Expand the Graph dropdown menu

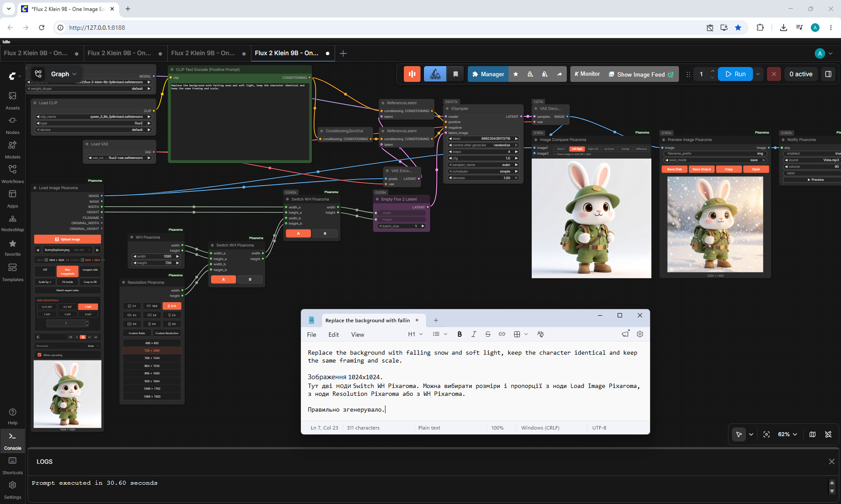click(x=64, y=74)
